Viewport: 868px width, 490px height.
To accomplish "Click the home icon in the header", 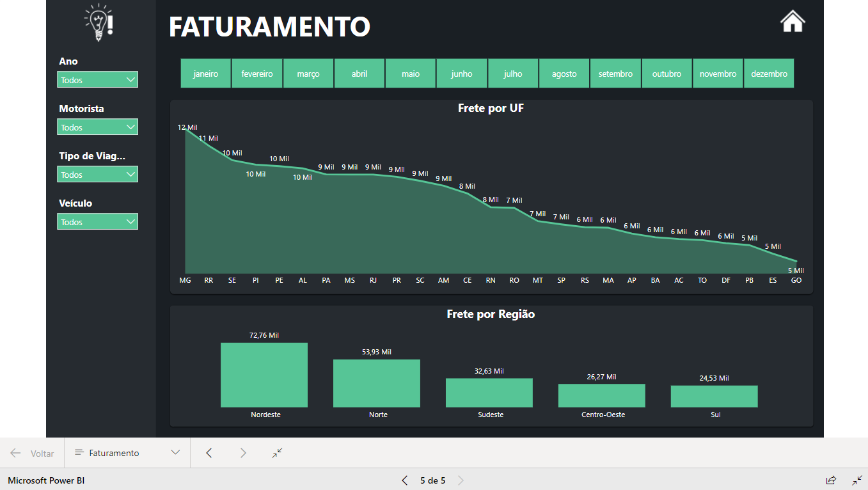I will pyautogui.click(x=793, y=21).
